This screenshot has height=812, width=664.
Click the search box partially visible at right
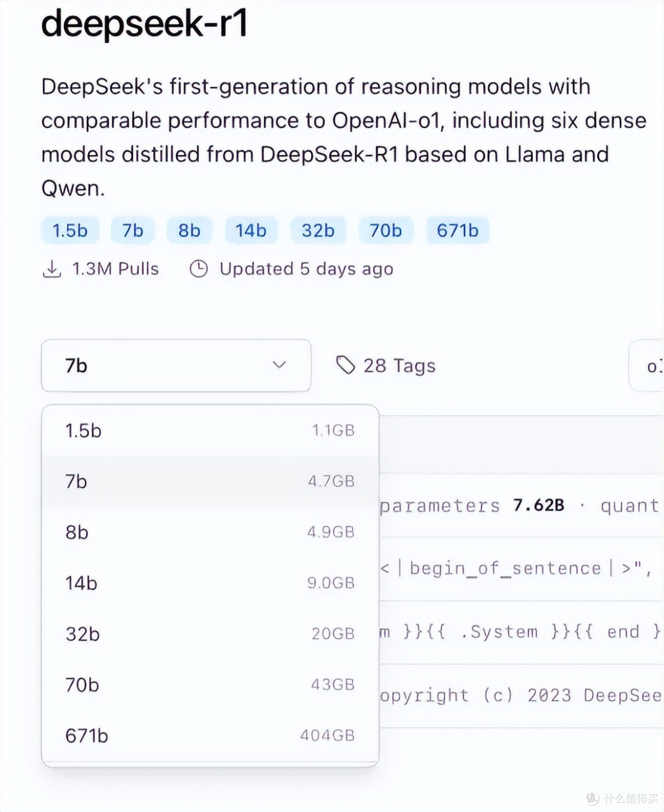click(649, 365)
